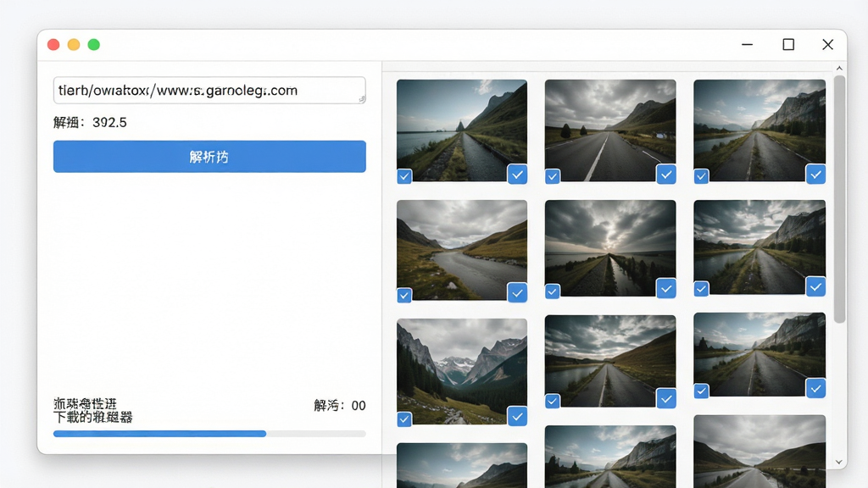The width and height of the screenshot is (868, 488).
Task: Open the first-row asphalt road with white line photo
Action: (x=610, y=130)
